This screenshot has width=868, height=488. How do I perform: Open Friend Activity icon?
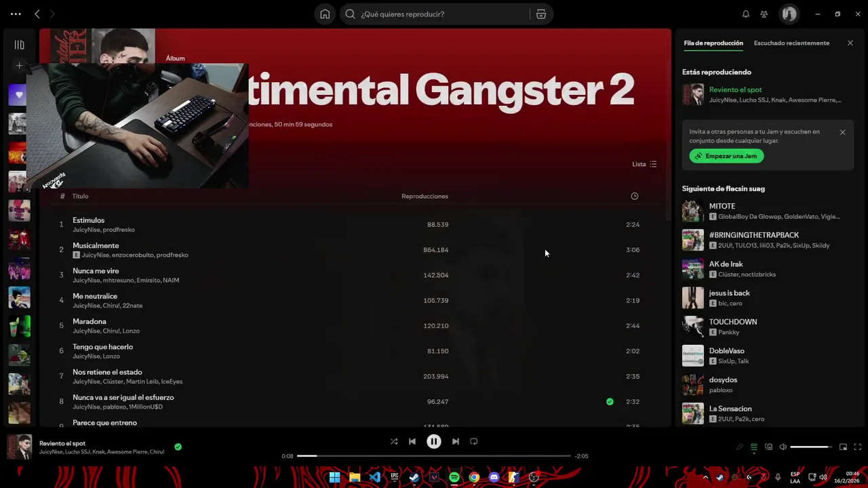tap(764, 14)
